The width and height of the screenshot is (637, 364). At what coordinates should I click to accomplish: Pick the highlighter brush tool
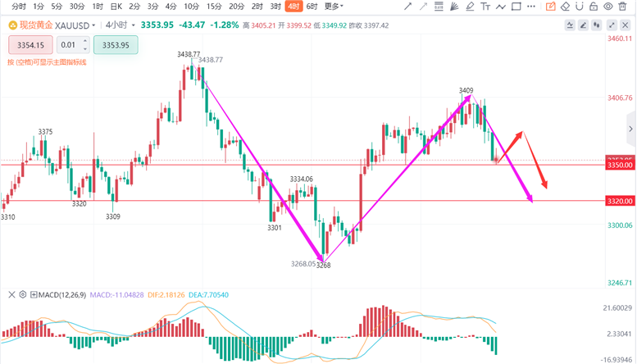coord(470,7)
